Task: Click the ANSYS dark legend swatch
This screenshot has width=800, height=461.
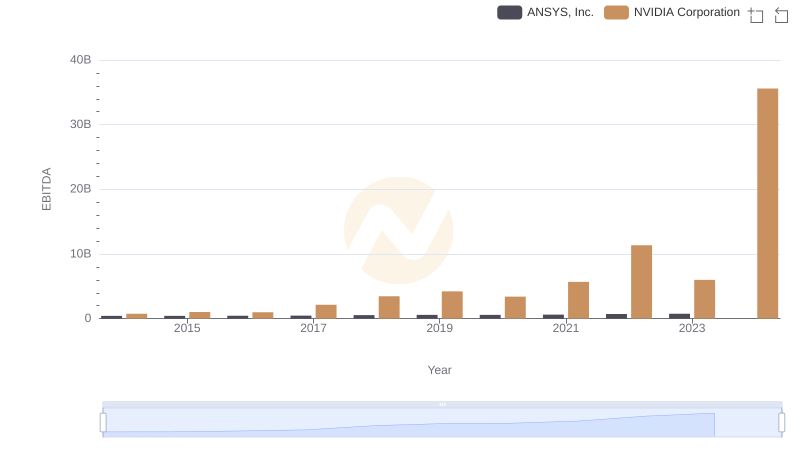Action: pyautogui.click(x=509, y=12)
